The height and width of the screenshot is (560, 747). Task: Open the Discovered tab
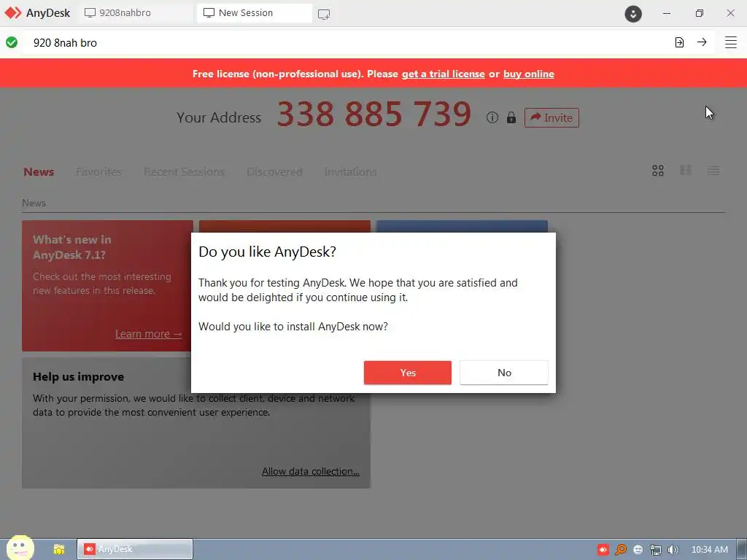[274, 171]
